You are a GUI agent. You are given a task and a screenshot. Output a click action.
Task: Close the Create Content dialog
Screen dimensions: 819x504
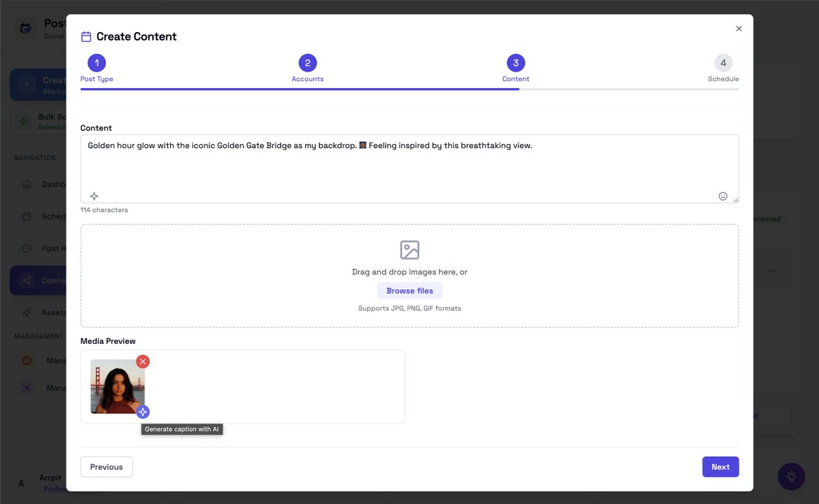(x=738, y=29)
